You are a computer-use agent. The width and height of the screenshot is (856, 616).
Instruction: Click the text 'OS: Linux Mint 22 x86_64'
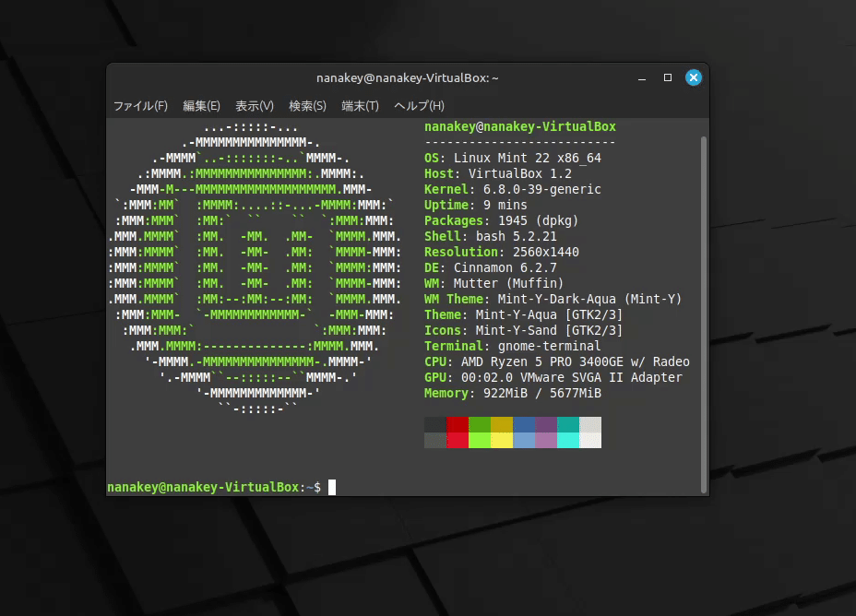[513, 159]
